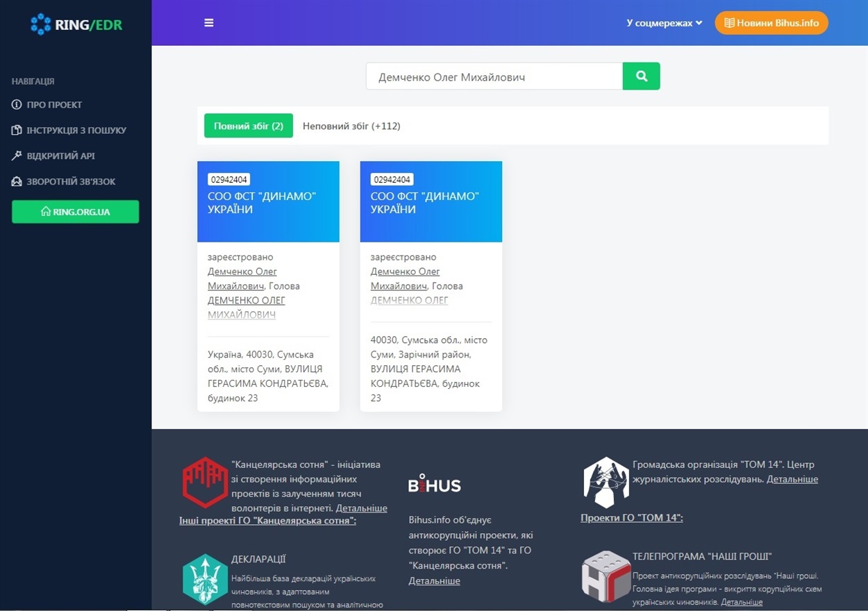868x611 pixels.
Task: Click the ТОМ 14 organization logo
Action: tap(606, 482)
